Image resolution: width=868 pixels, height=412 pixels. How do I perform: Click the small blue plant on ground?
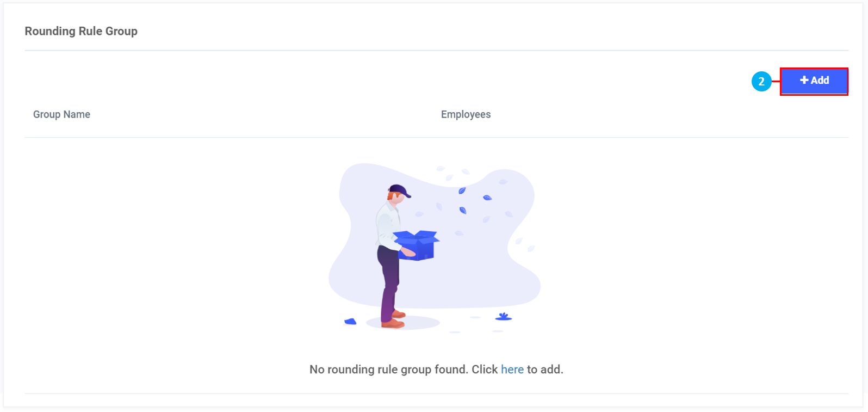coord(504,316)
